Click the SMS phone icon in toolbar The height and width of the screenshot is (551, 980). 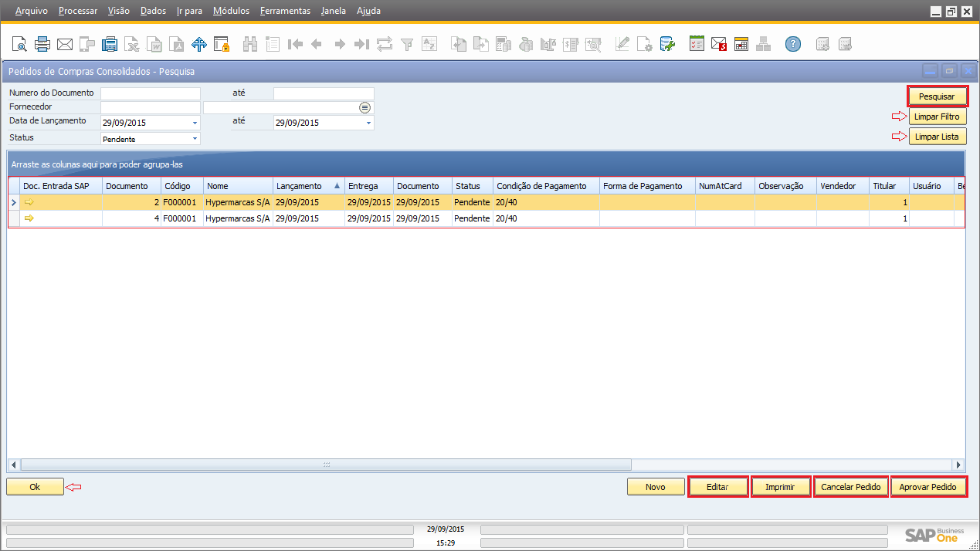click(x=87, y=44)
